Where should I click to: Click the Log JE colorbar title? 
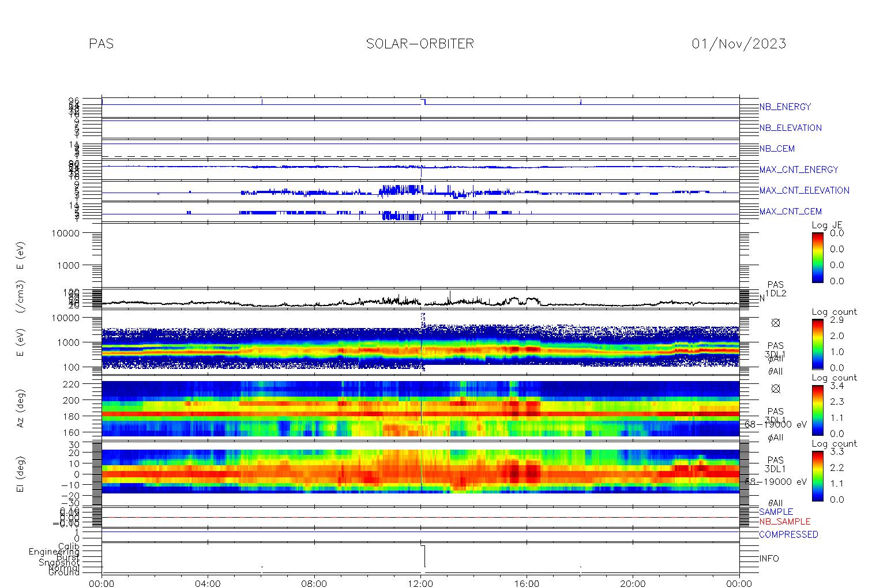(828, 225)
